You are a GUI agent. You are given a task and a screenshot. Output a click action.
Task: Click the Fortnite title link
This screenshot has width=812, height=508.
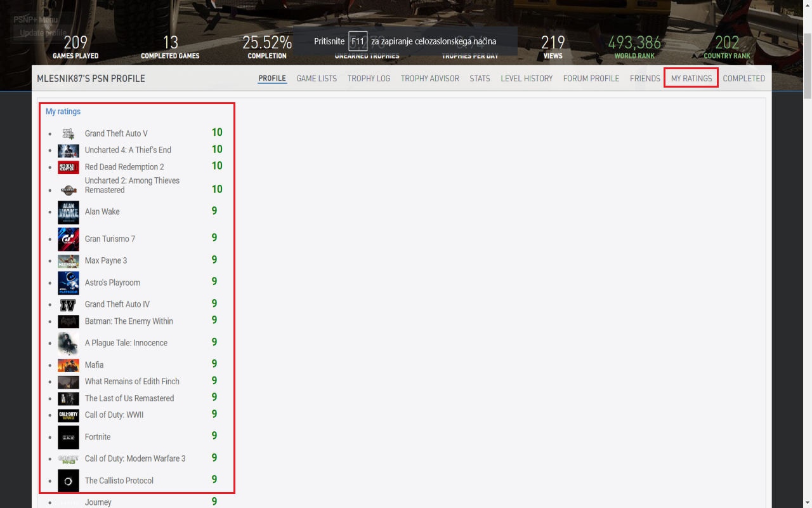coord(98,437)
